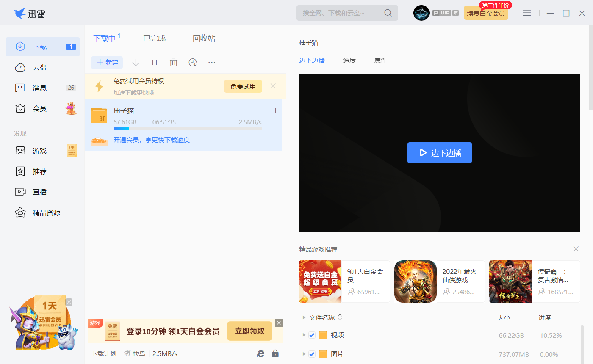Click the 新建 new task button

[107, 63]
